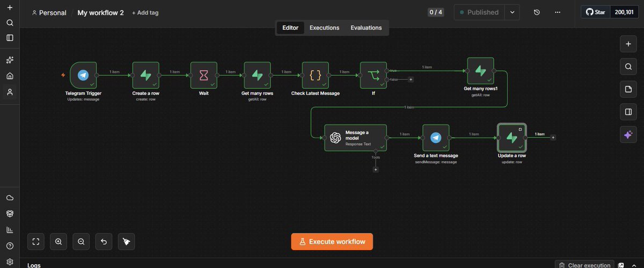Select the Get many rows node
Viewport: 644px width, 268px height.
tap(257, 75)
